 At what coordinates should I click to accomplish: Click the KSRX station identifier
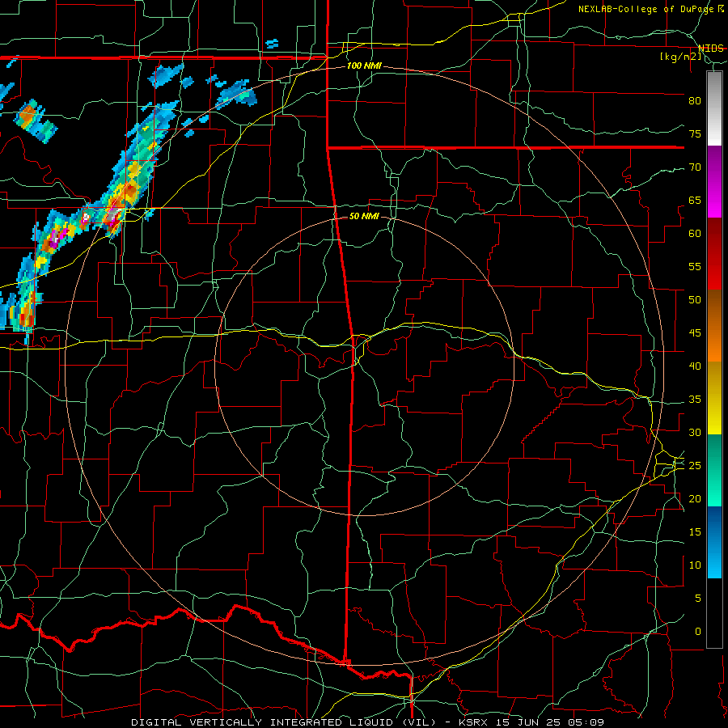[x=472, y=722]
